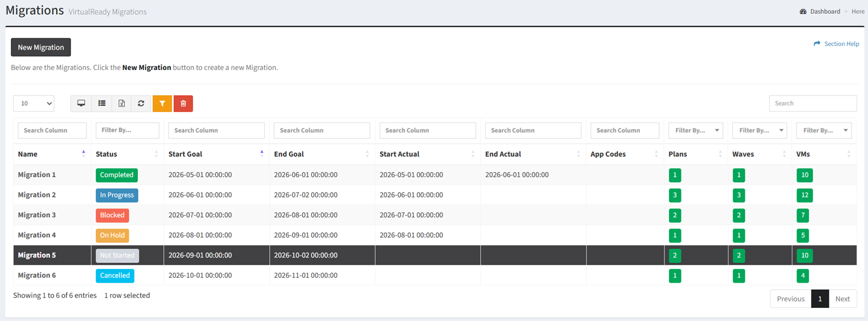Open Section Help via the arrow icon
The height and width of the screenshot is (321, 868).
(x=817, y=44)
